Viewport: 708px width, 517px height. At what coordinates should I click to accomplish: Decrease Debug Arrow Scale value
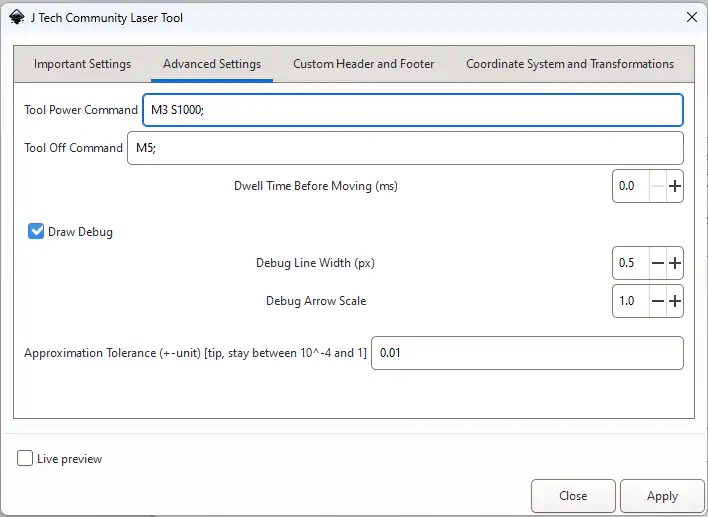[x=658, y=301]
